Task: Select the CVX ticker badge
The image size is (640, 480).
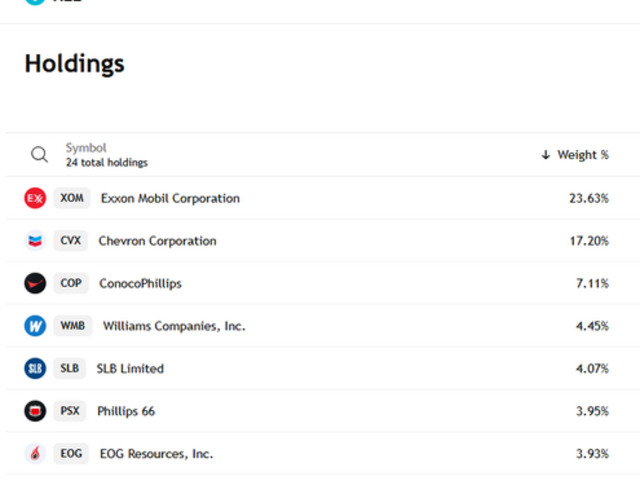Action: (x=72, y=241)
